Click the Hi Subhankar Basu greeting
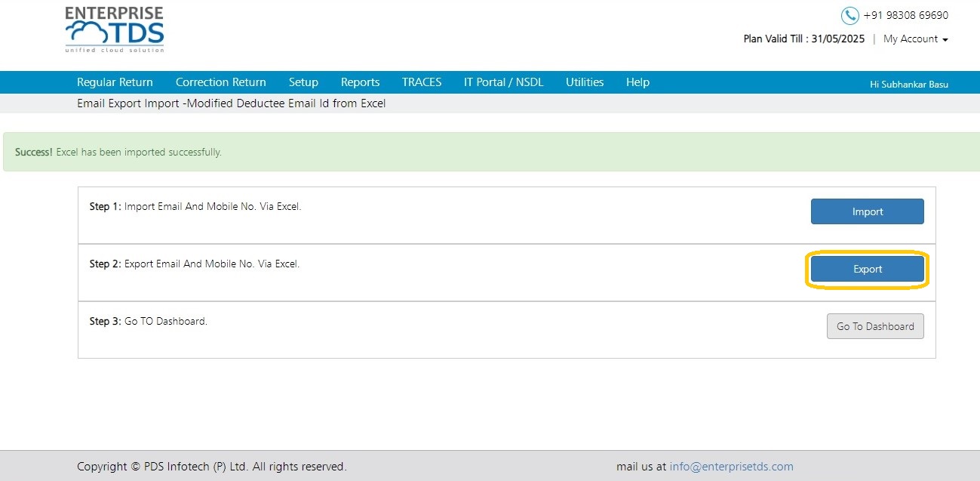Screen dimensions: 980x481 pos(909,85)
